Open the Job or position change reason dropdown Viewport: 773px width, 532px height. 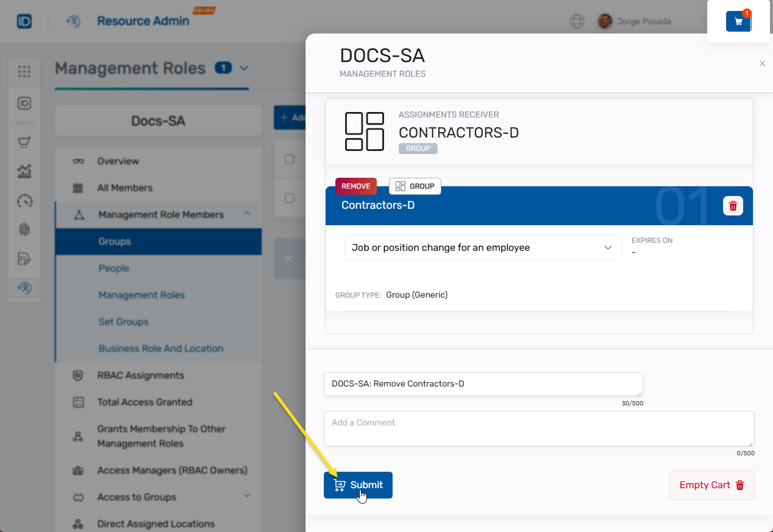[483, 248]
